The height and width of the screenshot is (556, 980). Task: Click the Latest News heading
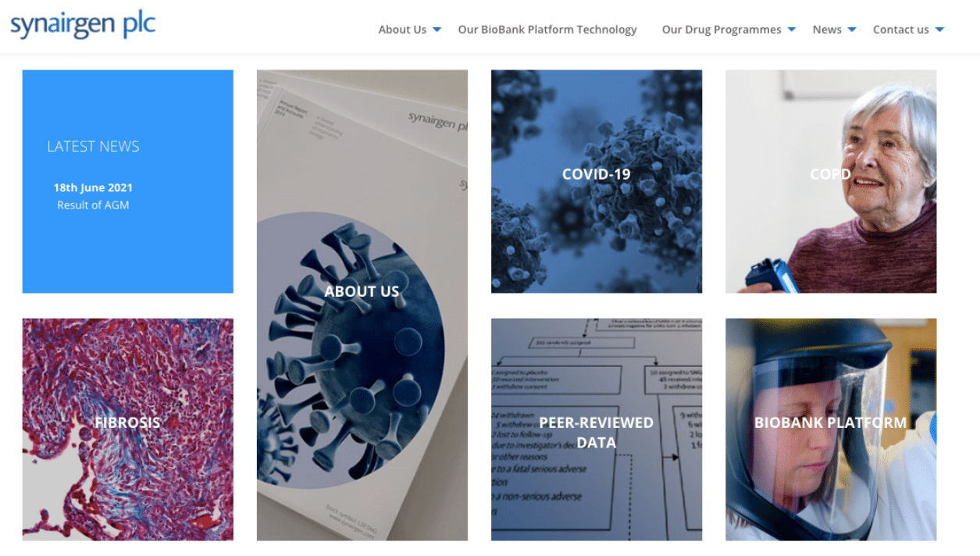[93, 147]
